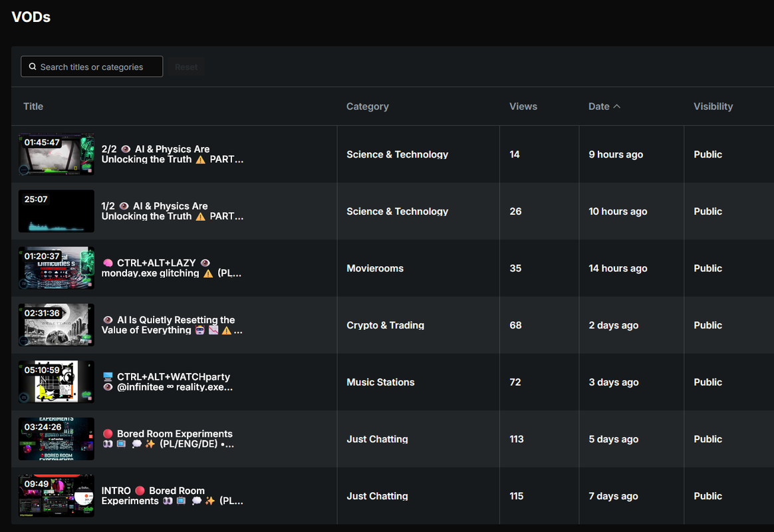Screen dimensions: 774x532
Task: Sort by the Title column header
Action: coord(33,106)
